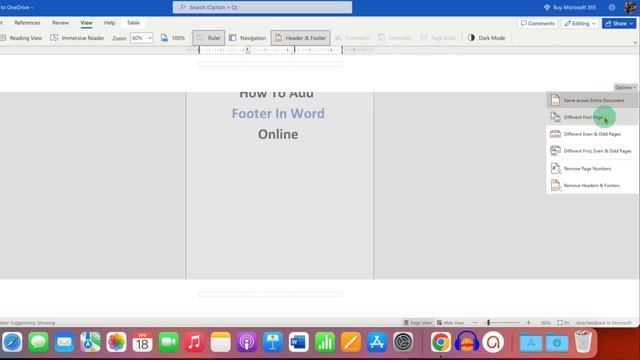Open Mail from the dock
Viewport: 640px width, 360px height.
64,342
